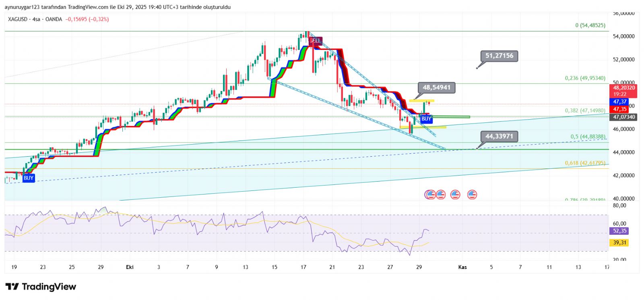The width and height of the screenshot is (644, 300).
Task: Click the yellow RSI average value 39,31 label
Action: pyautogui.click(x=620, y=243)
